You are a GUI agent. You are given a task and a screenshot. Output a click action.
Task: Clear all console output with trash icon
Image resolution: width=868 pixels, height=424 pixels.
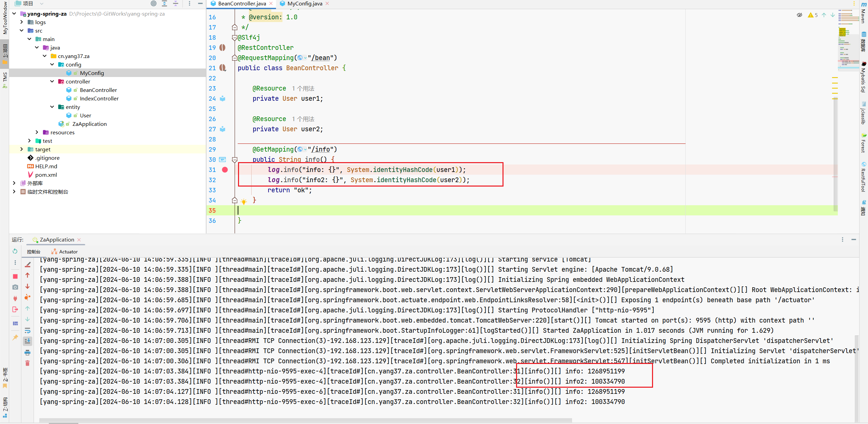[27, 363]
